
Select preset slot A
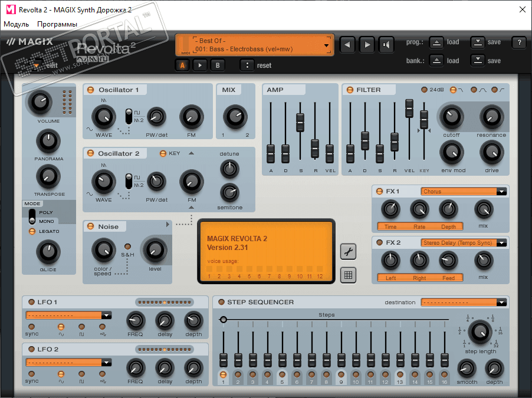tap(182, 65)
